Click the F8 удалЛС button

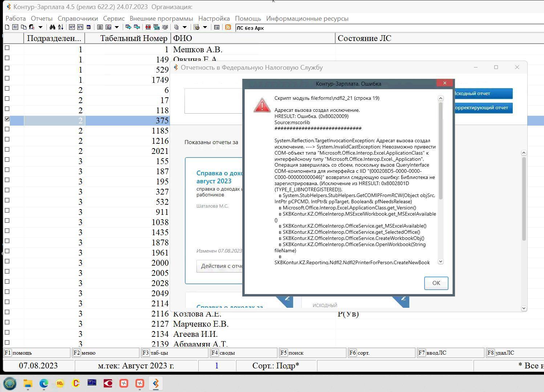point(515,353)
